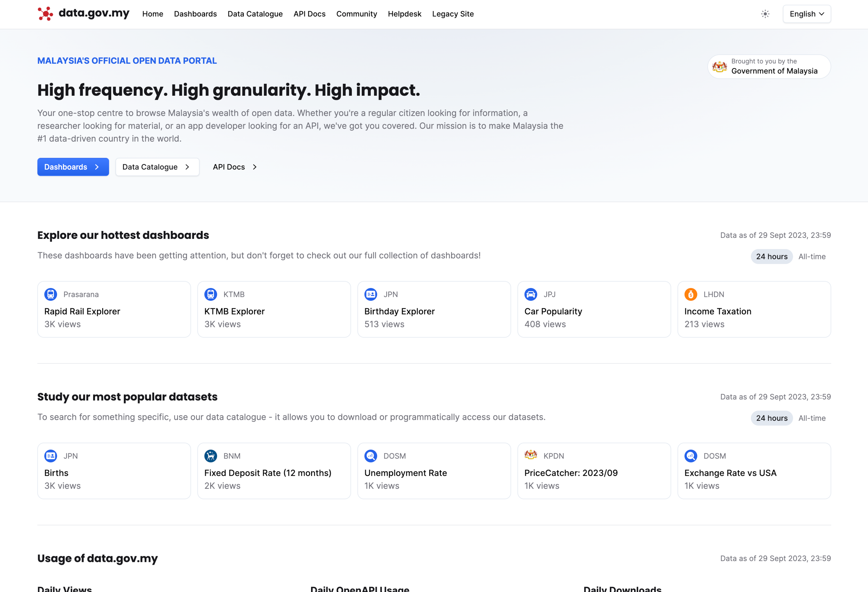This screenshot has width=868, height=592.
Task: Open the Unemployment Rate dataset card
Action: click(434, 471)
